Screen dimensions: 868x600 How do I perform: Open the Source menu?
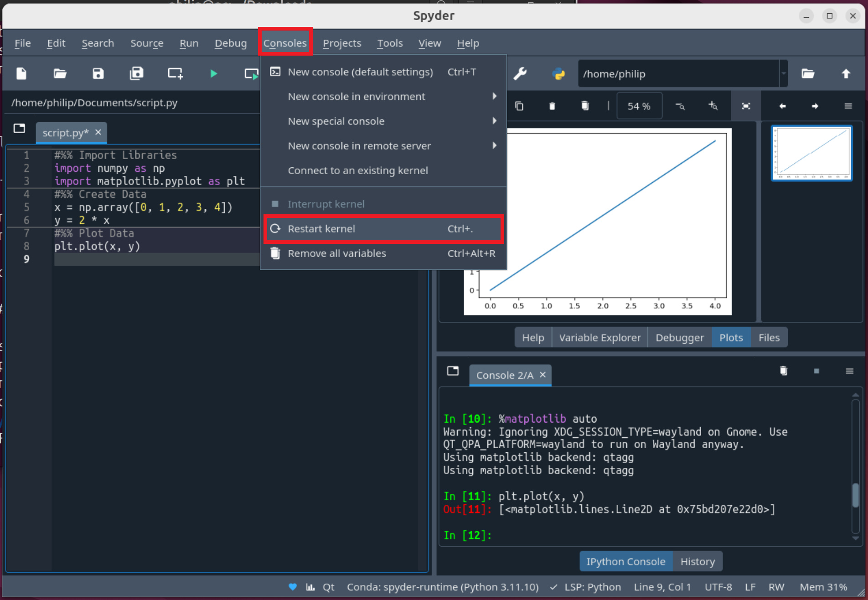(147, 43)
